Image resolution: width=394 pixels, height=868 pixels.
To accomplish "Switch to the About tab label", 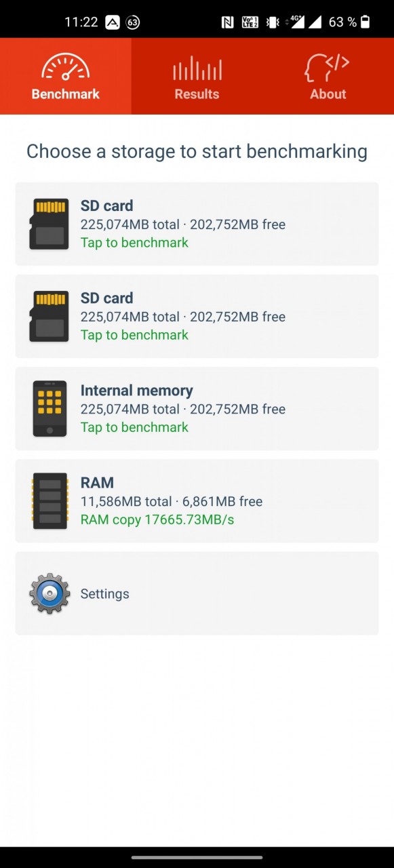I will (x=328, y=94).
